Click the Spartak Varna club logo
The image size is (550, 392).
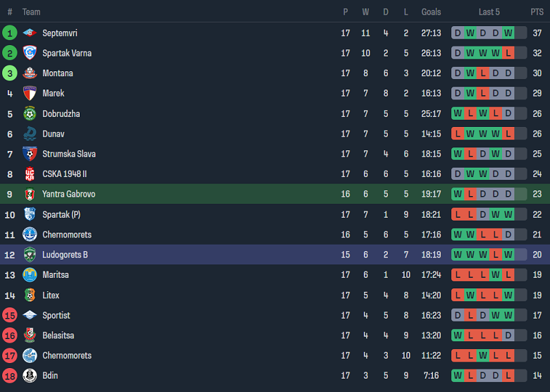pos(30,53)
